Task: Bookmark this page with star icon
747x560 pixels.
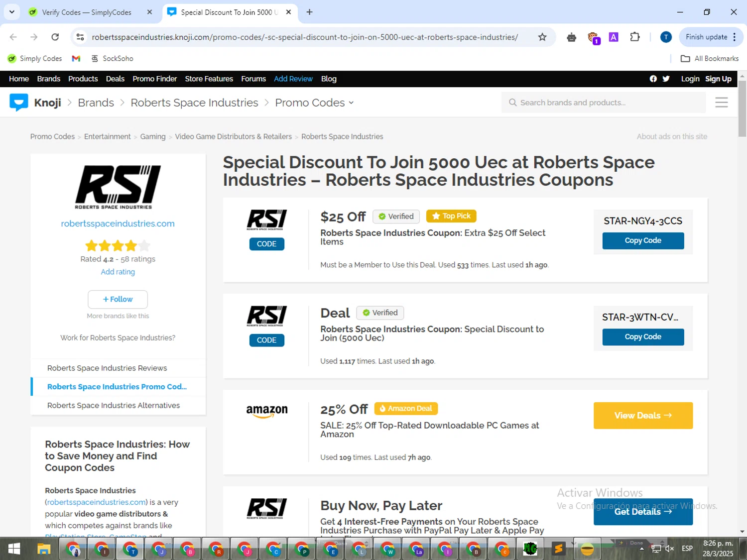Action: (542, 37)
